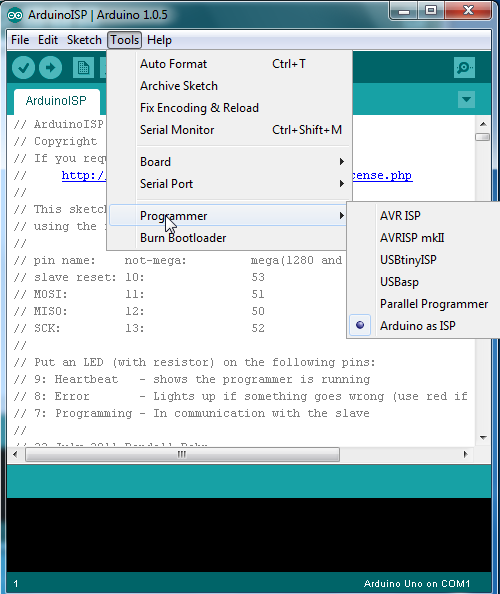
Task: Click the license.php hyperlink in code
Action: (x=382, y=175)
